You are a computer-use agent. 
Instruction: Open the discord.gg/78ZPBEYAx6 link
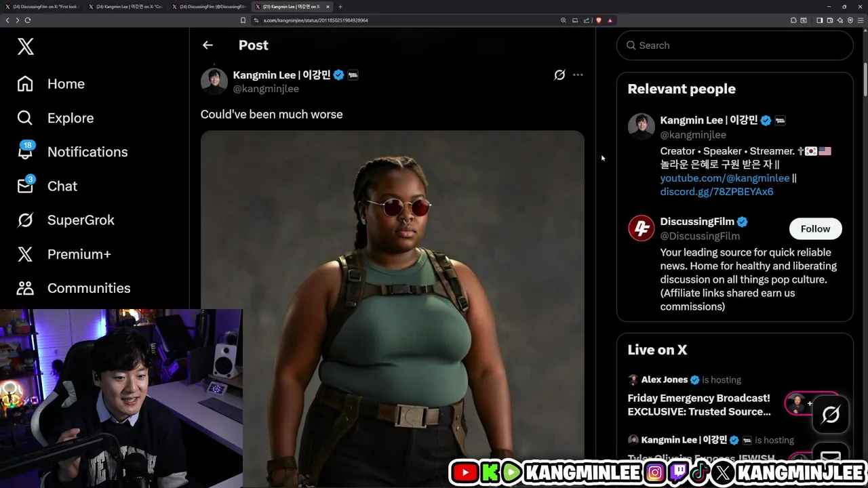[717, 192]
